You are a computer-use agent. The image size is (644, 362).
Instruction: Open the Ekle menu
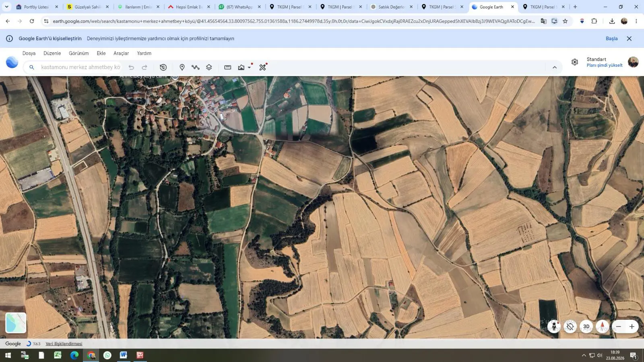click(101, 53)
